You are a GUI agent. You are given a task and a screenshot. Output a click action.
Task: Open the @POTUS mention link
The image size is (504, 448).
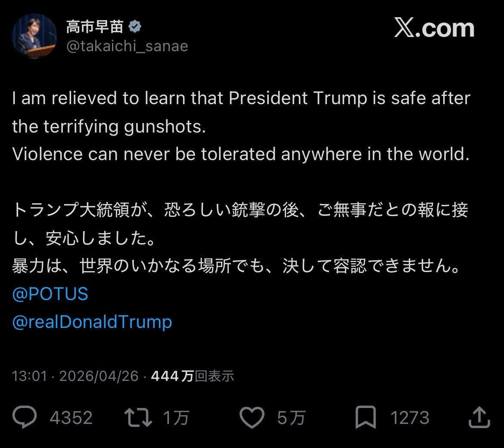(50, 294)
